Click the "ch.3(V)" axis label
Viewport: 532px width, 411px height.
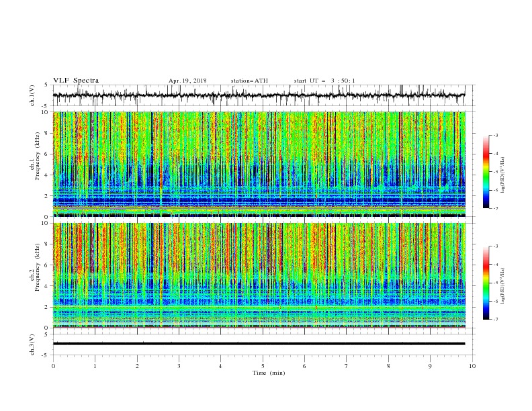32,345
